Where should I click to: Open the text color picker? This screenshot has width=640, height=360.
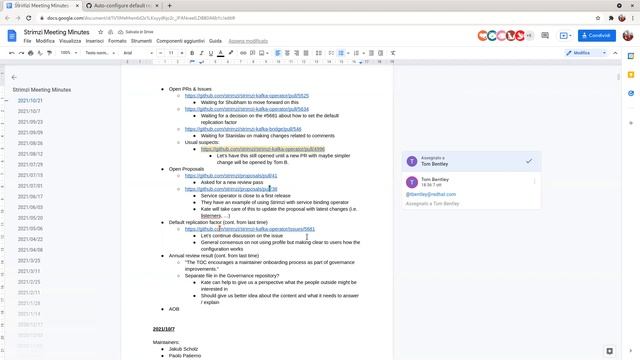point(220,53)
